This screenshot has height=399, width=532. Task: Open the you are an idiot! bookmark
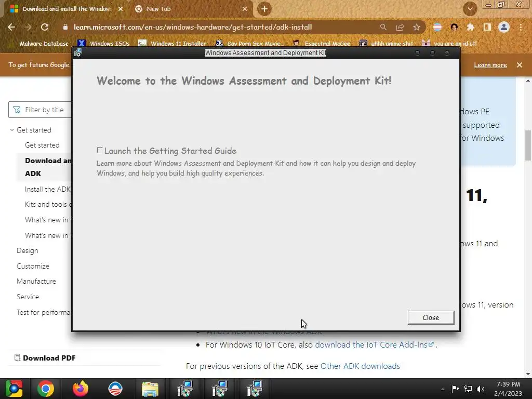[449, 44]
